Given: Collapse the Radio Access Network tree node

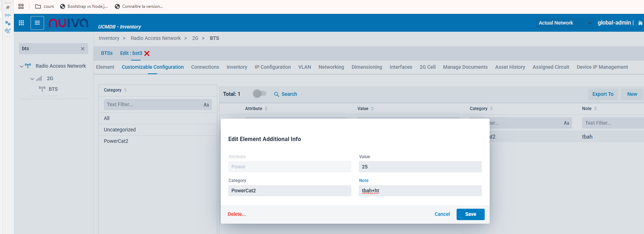Looking at the screenshot, I should coord(21,66).
